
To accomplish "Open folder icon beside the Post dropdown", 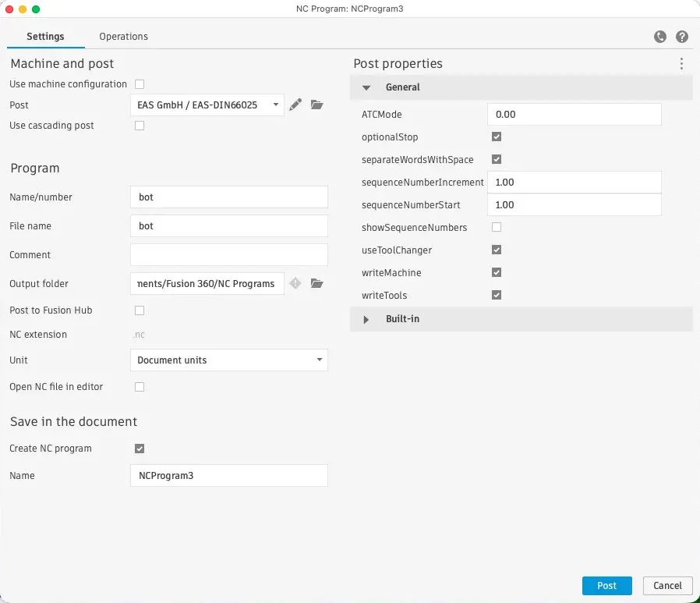I will click(316, 105).
